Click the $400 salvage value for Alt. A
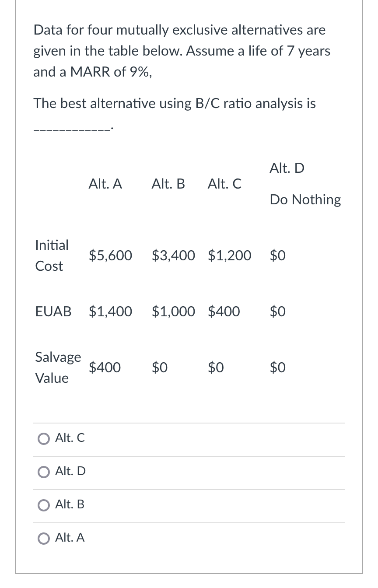 [x=105, y=367]
